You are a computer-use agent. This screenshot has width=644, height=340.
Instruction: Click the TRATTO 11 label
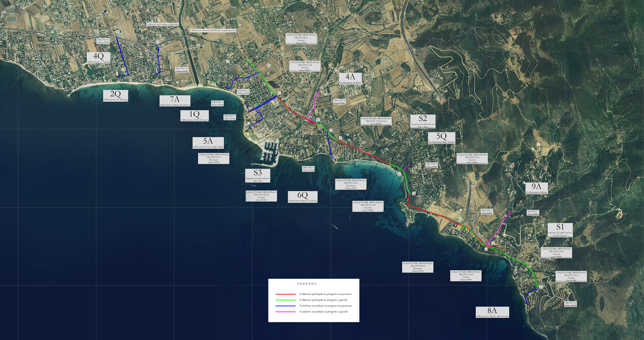click(103, 41)
